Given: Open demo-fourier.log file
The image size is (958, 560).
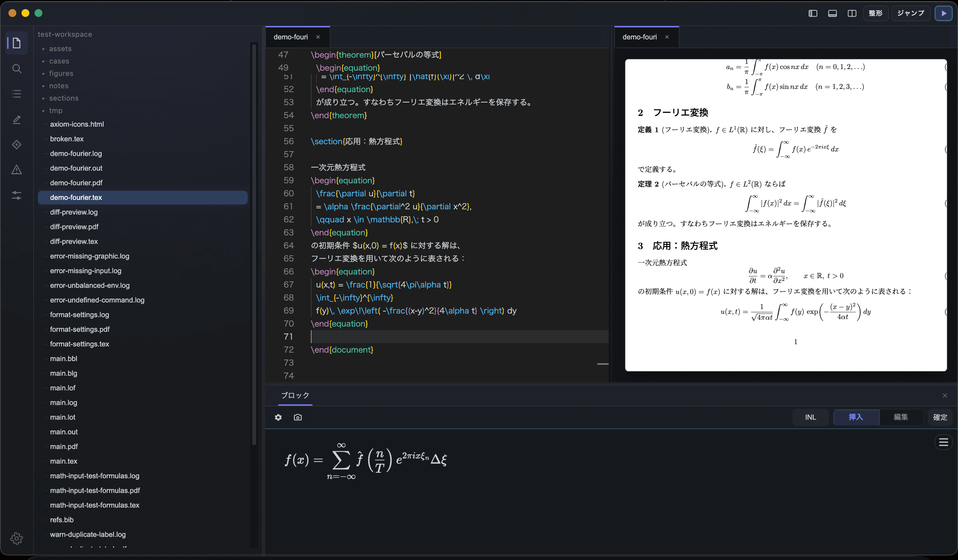Looking at the screenshot, I should coord(76,153).
